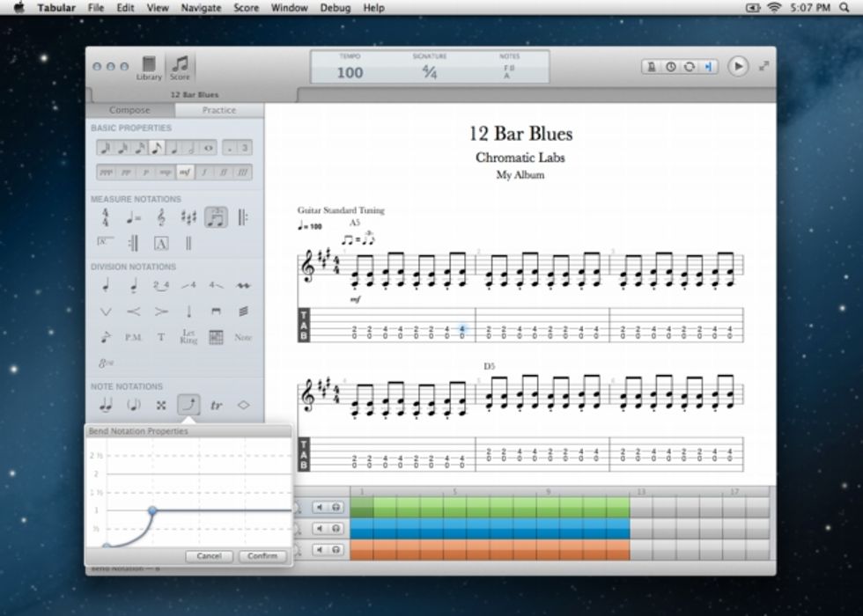Add a natural harmonic diamond notation

click(x=243, y=406)
